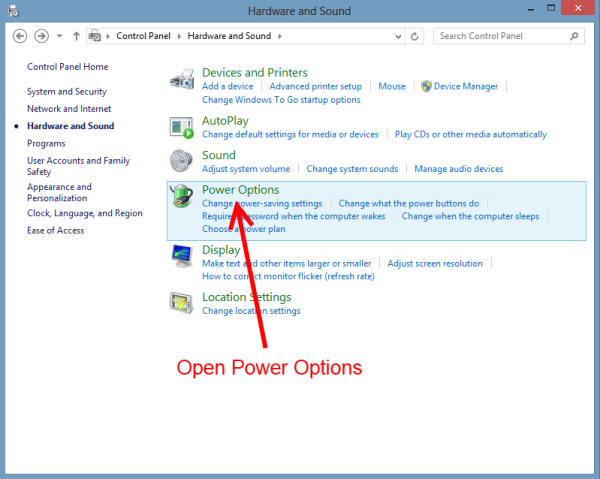Open the recent locations dropdown arrow
Viewport: 600px width, 479px height.
(x=59, y=36)
